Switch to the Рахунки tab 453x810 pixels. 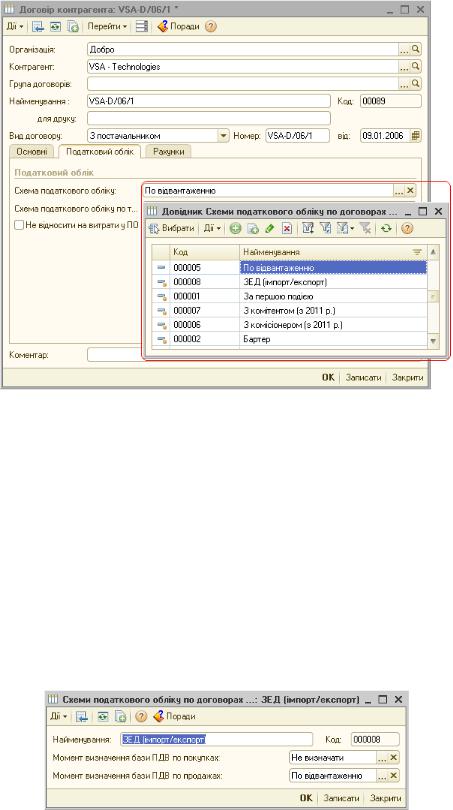click(x=168, y=152)
